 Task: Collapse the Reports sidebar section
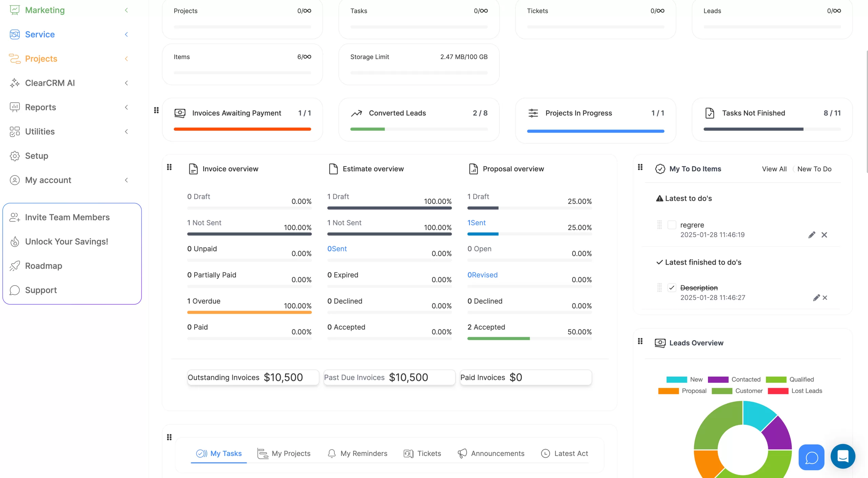pos(126,107)
